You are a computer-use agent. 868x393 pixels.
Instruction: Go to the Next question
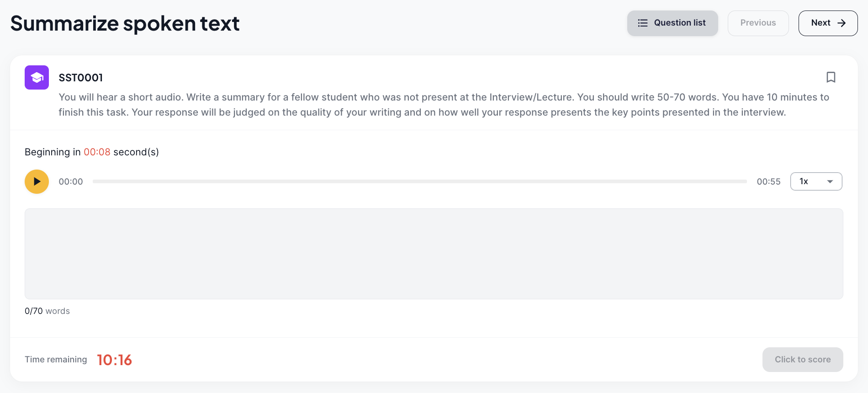[x=828, y=23]
